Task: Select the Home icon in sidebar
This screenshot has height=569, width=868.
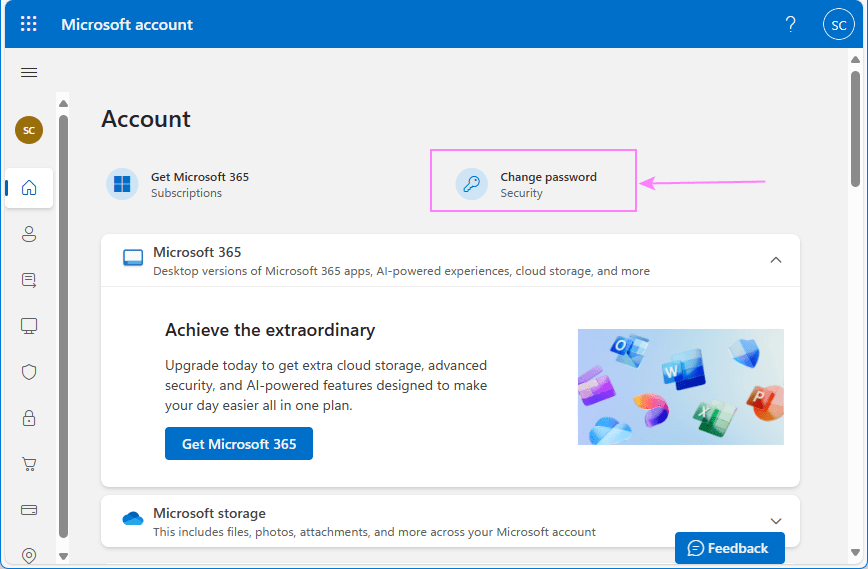Action: coord(29,188)
